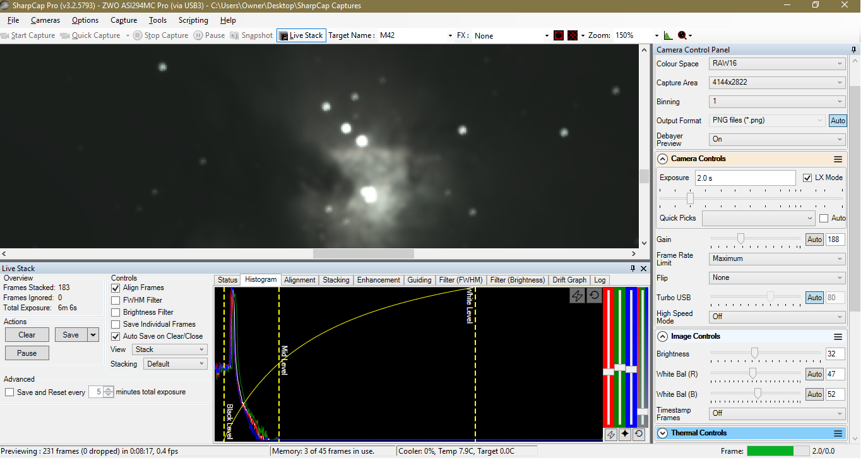Toggle Auto Save on Clear/Close
This screenshot has height=467, width=868.
[x=116, y=336]
